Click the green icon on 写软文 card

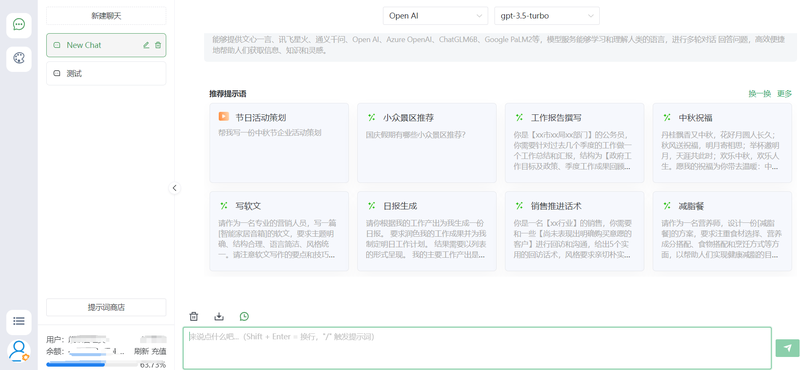point(223,206)
